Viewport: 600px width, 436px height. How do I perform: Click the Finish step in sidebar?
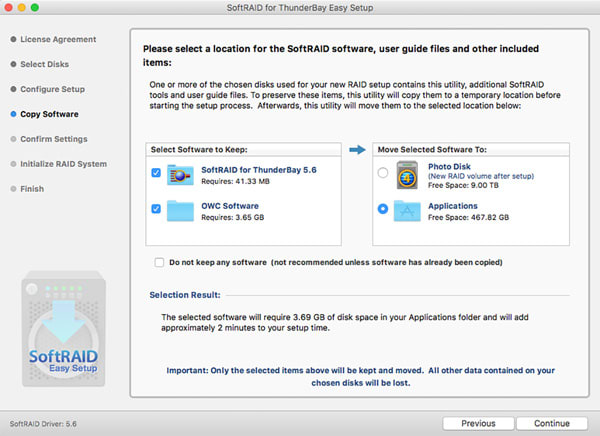pos(33,189)
